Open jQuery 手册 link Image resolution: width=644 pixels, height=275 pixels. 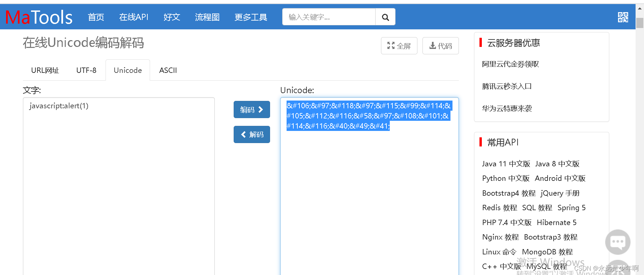pyautogui.click(x=560, y=193)
